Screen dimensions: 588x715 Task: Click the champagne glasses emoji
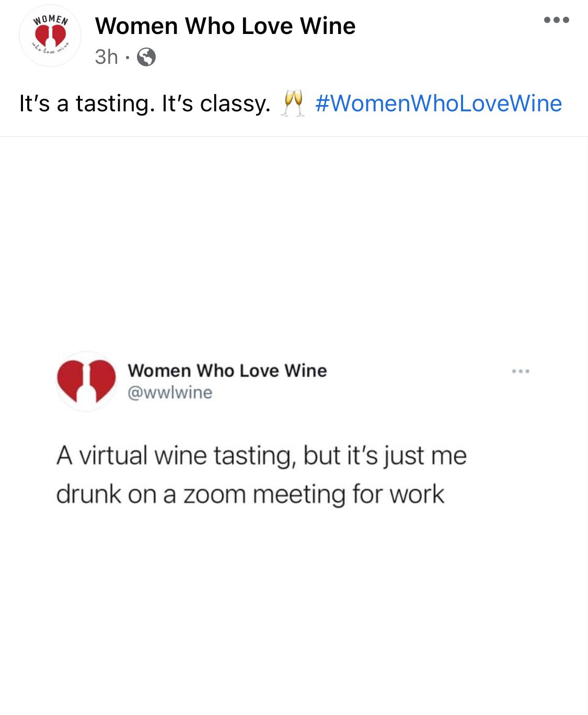[x=293, y=102]
